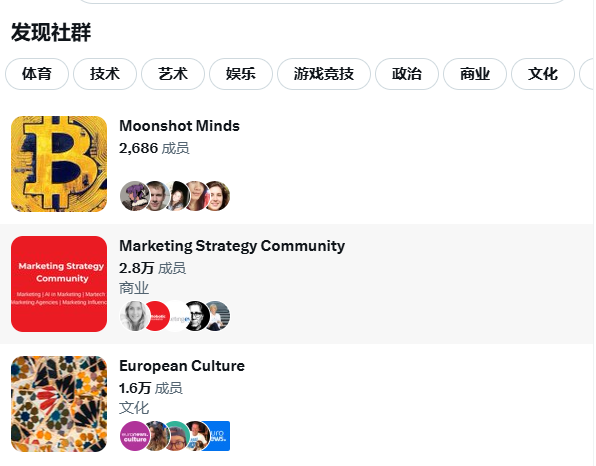Select the 技术 category chip

105,74
